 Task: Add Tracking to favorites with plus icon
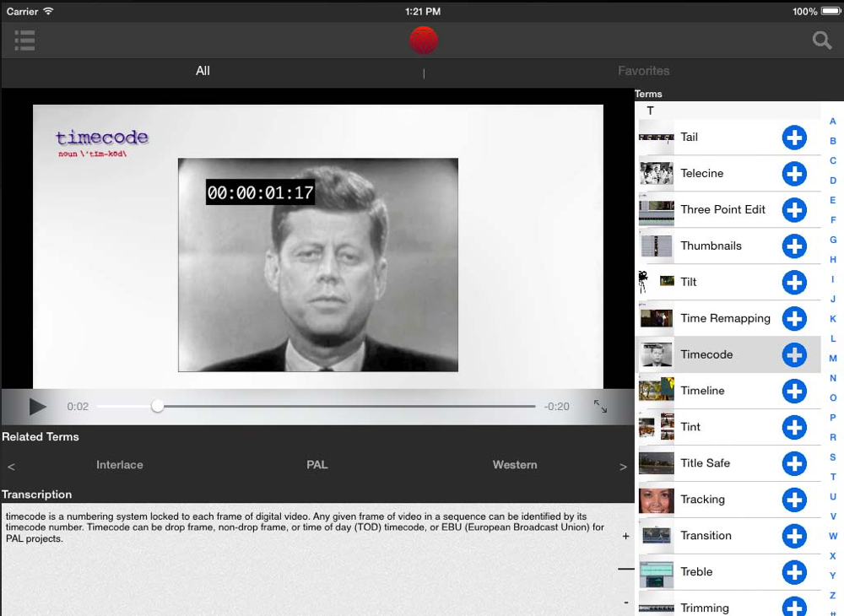(x=794, y=500)
